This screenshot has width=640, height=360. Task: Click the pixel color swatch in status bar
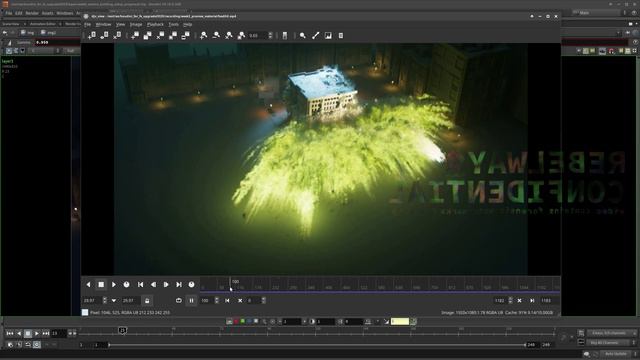[x=85, y=312]
